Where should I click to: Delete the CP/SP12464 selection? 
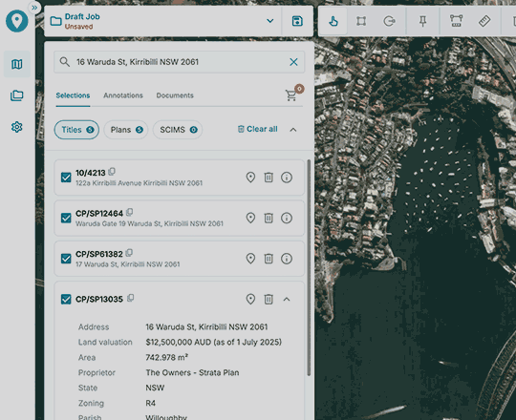(269, 218)
